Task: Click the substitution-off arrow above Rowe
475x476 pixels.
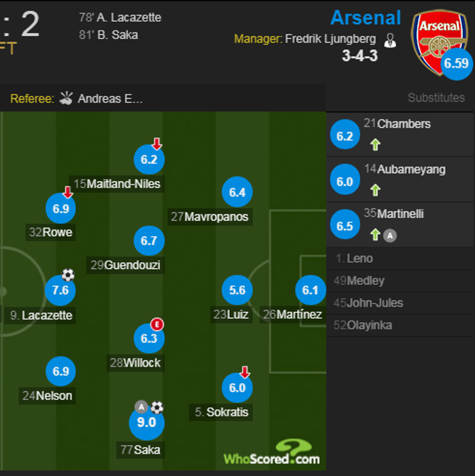Action: point(67,191)
